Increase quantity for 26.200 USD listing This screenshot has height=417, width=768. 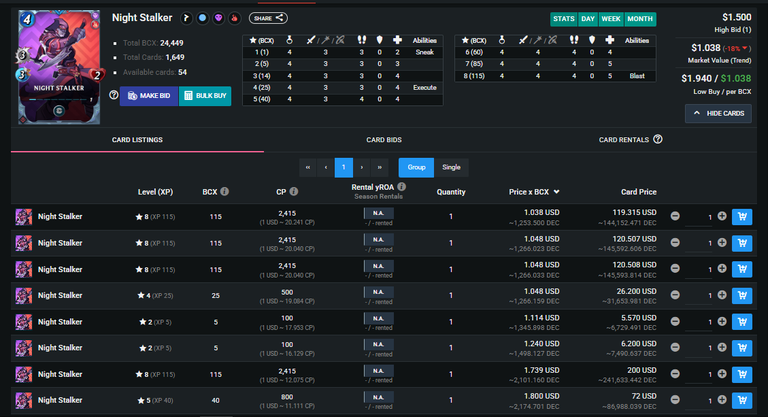(x=722, y=295)
